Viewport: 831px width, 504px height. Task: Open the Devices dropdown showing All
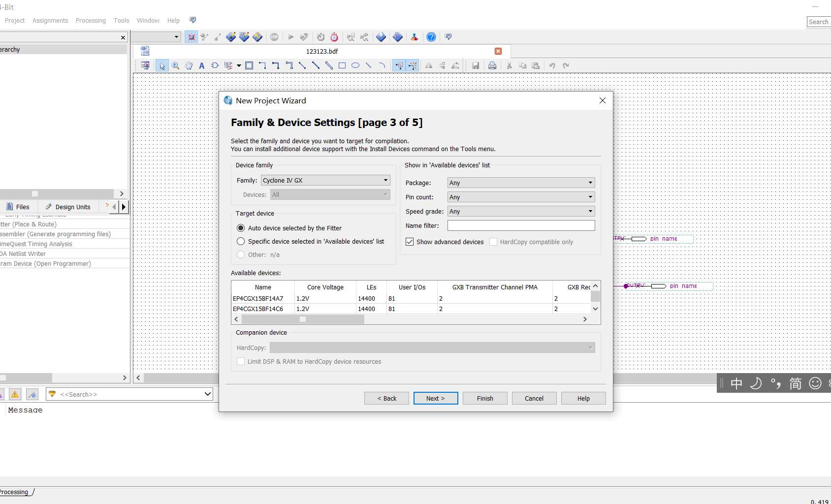tap(330, 194)
